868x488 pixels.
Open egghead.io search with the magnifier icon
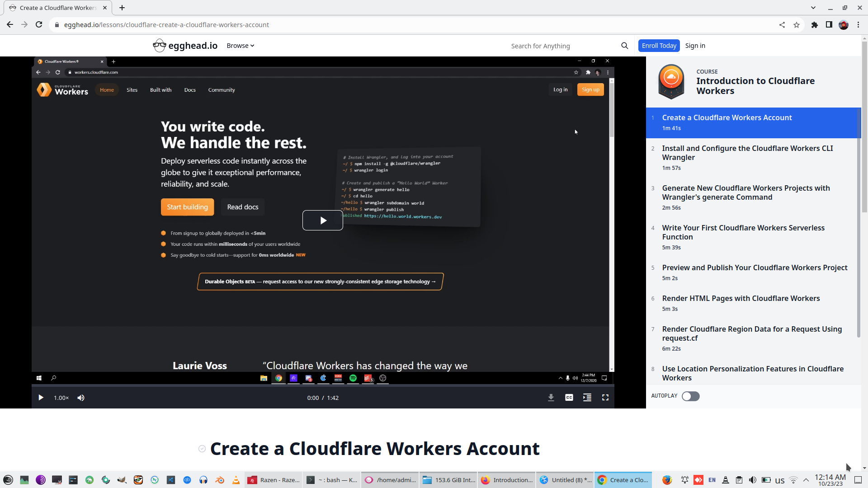[x=624, y=45]
